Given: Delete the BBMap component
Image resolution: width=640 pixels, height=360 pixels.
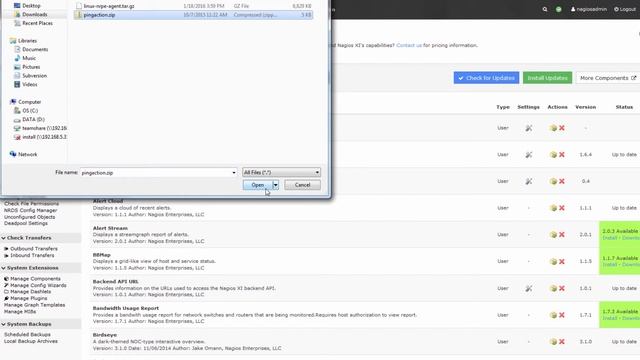Looking at the screenshot, I should click(x=562, y=262).
